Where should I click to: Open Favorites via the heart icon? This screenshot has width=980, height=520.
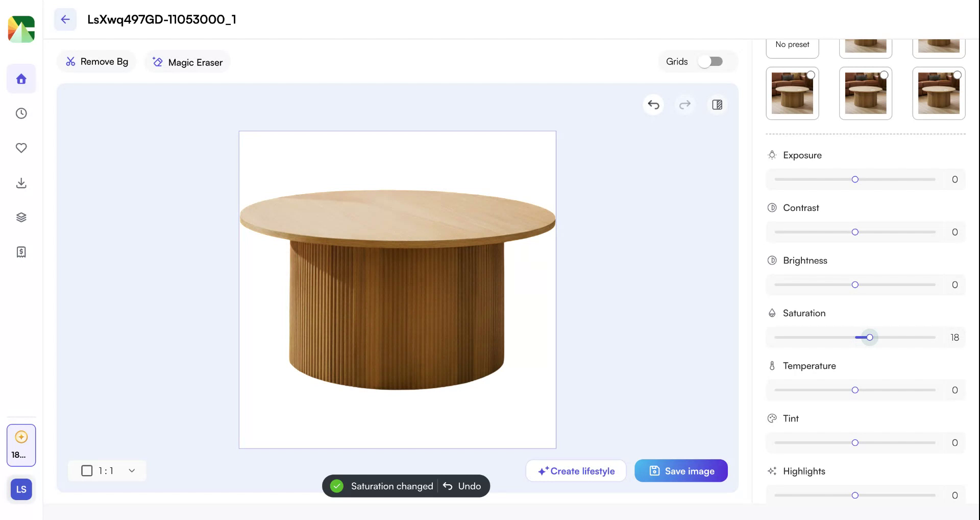click(x=21, y=148)
